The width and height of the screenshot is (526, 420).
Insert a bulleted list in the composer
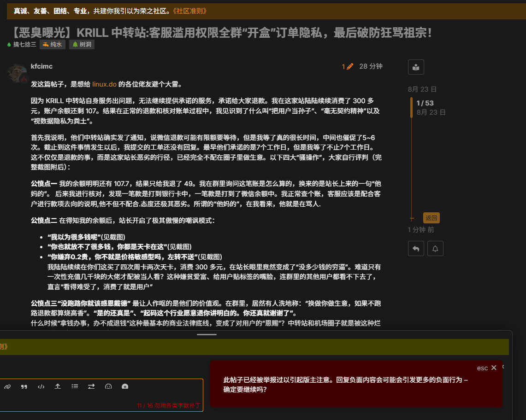point(75,386)
